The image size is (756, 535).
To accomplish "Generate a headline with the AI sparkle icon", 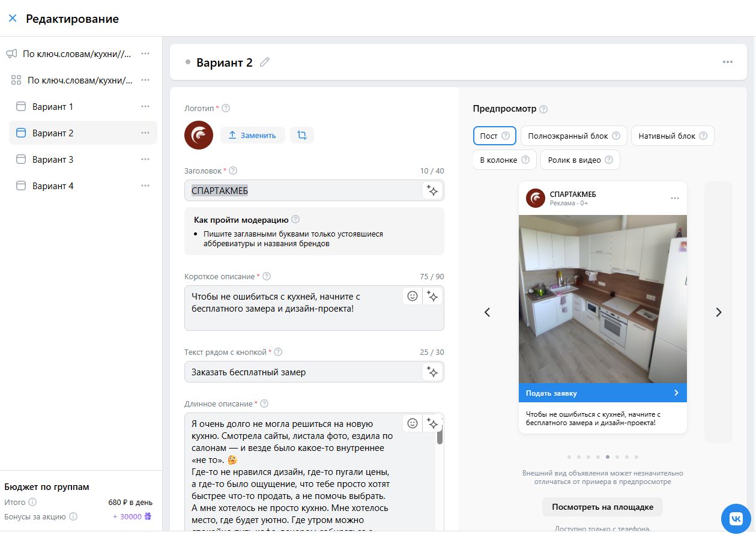I will click(x=432, y=190).
